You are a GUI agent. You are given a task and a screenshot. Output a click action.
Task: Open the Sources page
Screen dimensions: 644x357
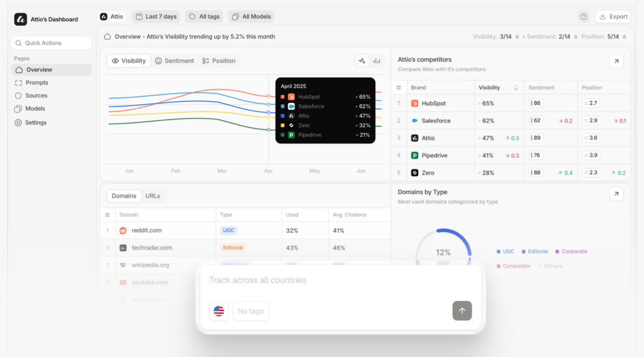tap(36, 96)
